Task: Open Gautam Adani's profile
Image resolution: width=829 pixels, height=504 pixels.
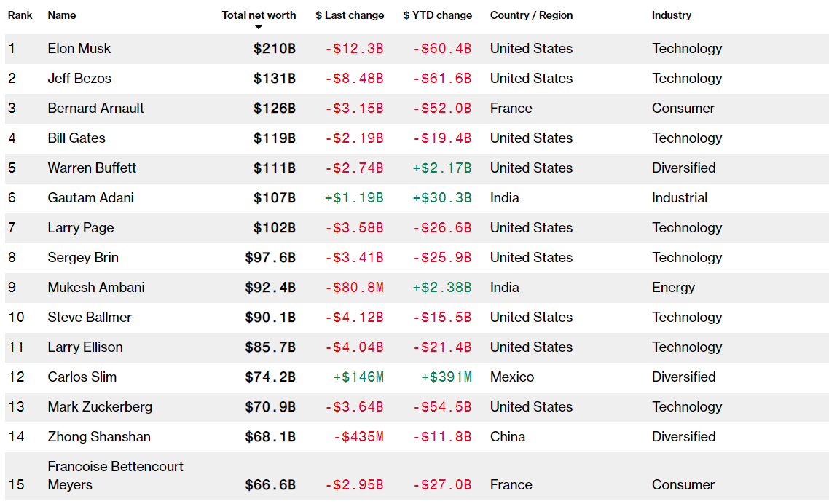Action: pos(91,198)
